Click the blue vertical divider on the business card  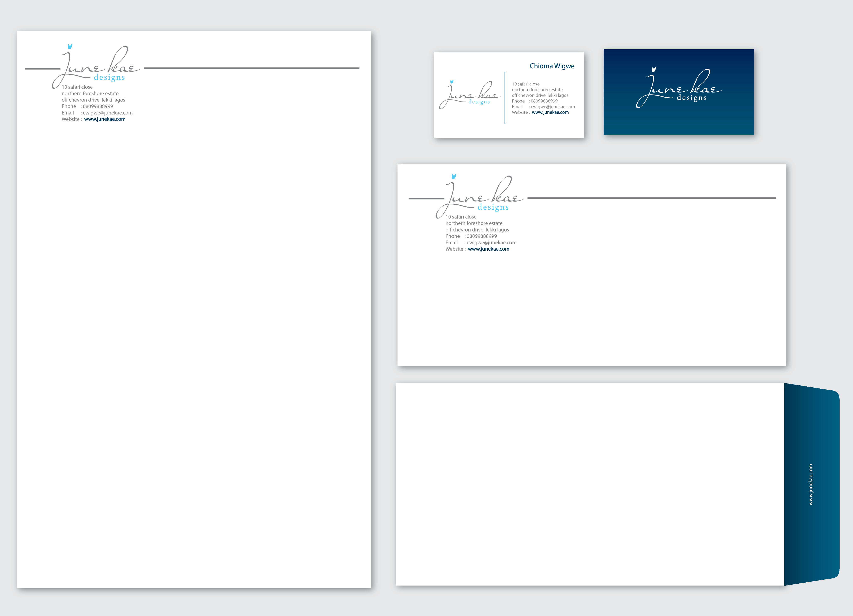pos(505,97)
